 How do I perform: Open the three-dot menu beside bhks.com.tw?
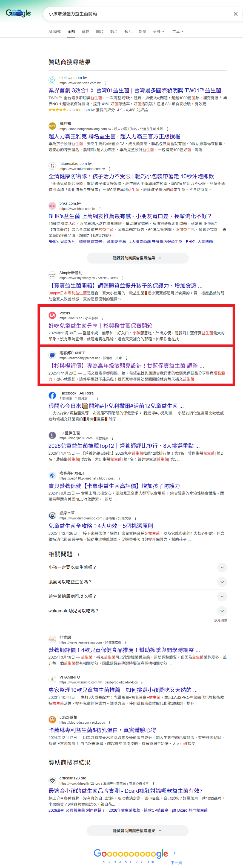pyautogui.click(x=100, y=209)
